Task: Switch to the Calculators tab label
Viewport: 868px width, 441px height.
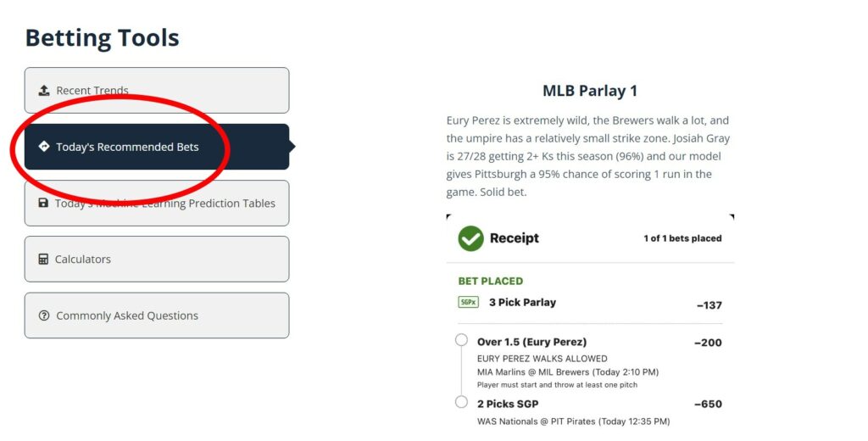Action: tap(83, 260)
